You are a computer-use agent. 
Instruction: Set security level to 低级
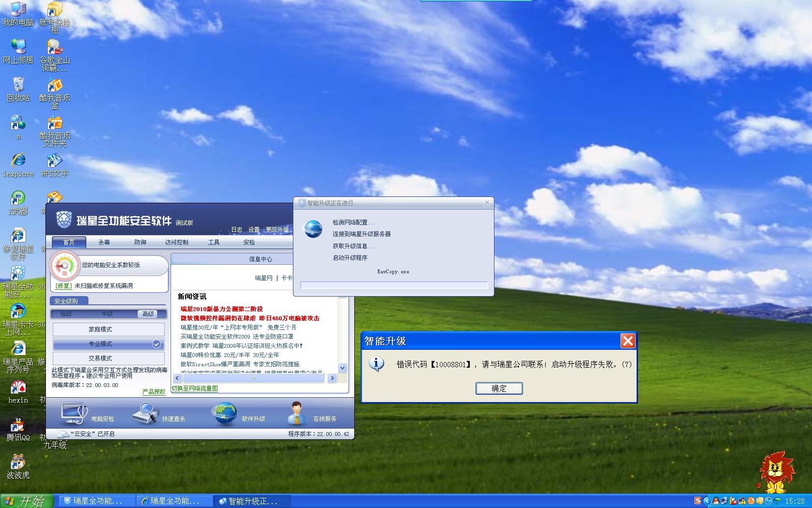pos(66,314)
